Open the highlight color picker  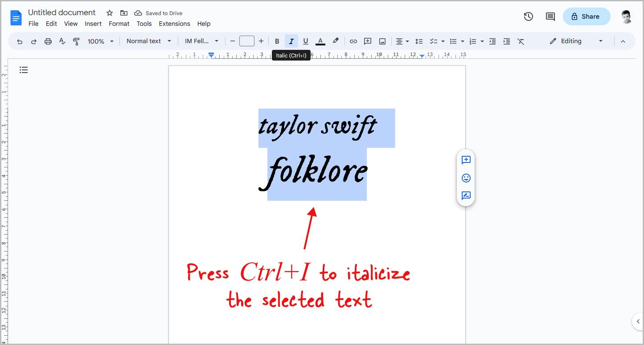(x=336, y=41)
